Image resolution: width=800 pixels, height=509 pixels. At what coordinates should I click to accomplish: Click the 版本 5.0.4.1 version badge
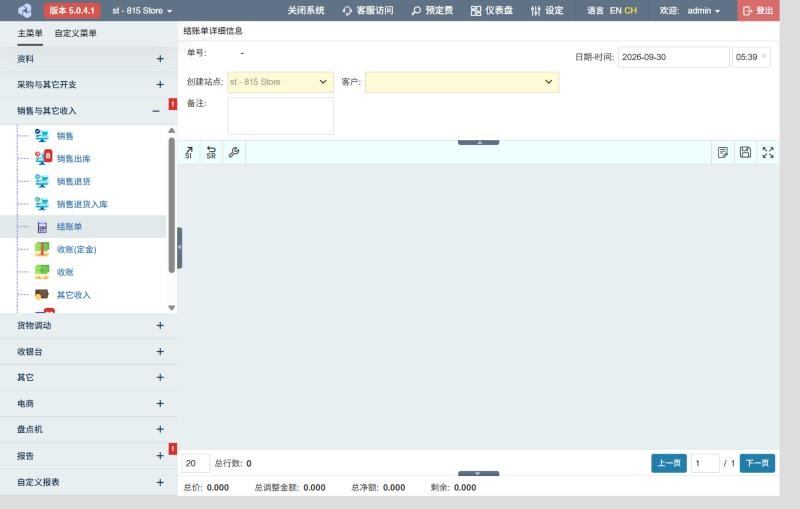(72, 10)
